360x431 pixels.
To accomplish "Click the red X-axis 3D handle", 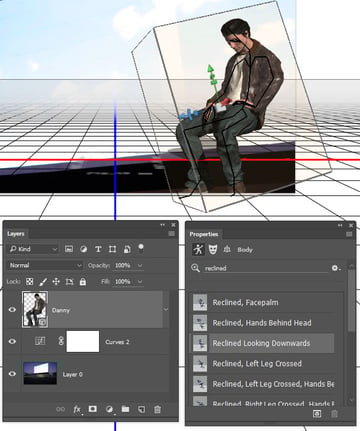I will pyautogui.click(x=227, y=101).
